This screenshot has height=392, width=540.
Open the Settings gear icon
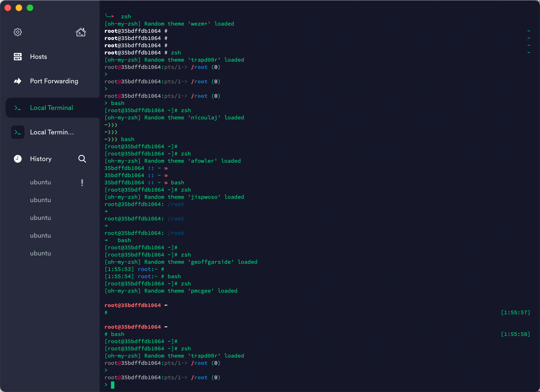[x=17, y=32]
